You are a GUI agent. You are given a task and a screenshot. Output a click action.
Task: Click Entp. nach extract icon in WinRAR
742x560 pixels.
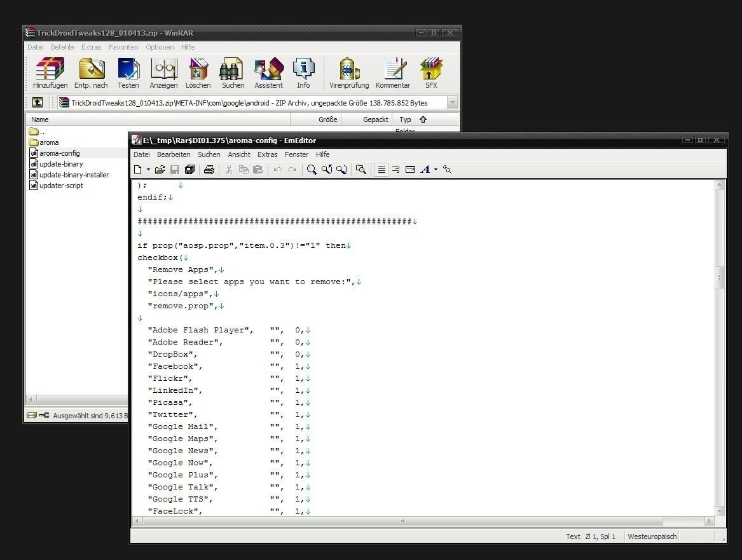click(91, 73)
